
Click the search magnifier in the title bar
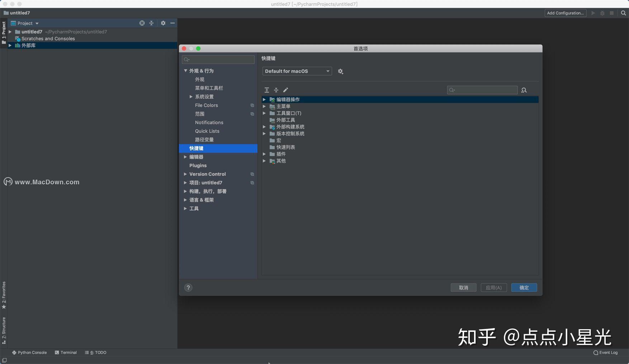tap(623, 13)
